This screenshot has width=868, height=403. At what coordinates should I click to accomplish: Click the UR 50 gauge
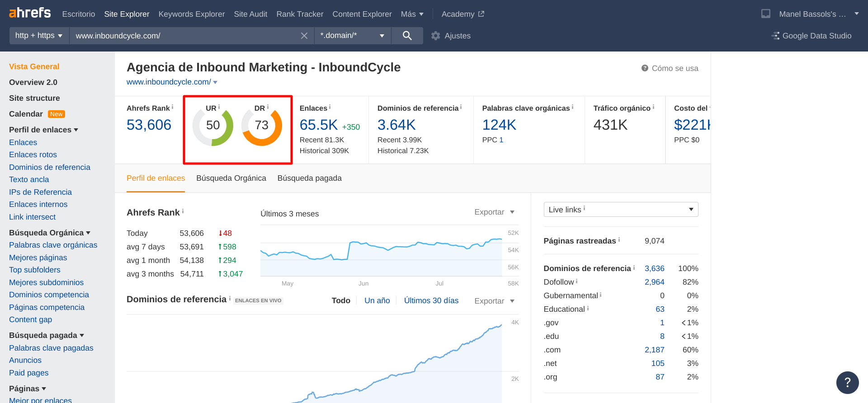213,126
